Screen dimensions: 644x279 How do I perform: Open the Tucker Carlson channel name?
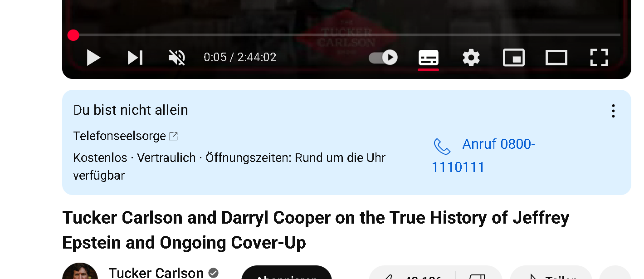point(156,273)
